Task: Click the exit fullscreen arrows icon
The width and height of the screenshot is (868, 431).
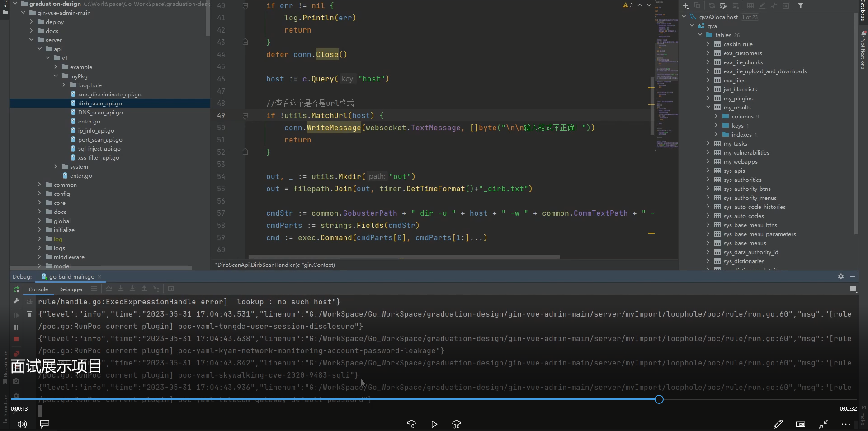Action: coord(823,424)
